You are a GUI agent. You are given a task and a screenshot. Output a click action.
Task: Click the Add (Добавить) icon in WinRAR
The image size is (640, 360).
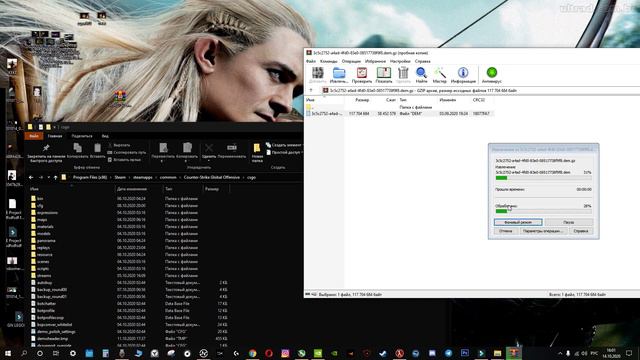318,75
